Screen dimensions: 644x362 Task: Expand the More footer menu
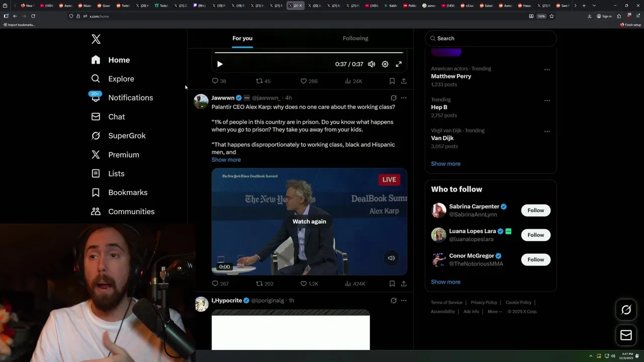495,312
